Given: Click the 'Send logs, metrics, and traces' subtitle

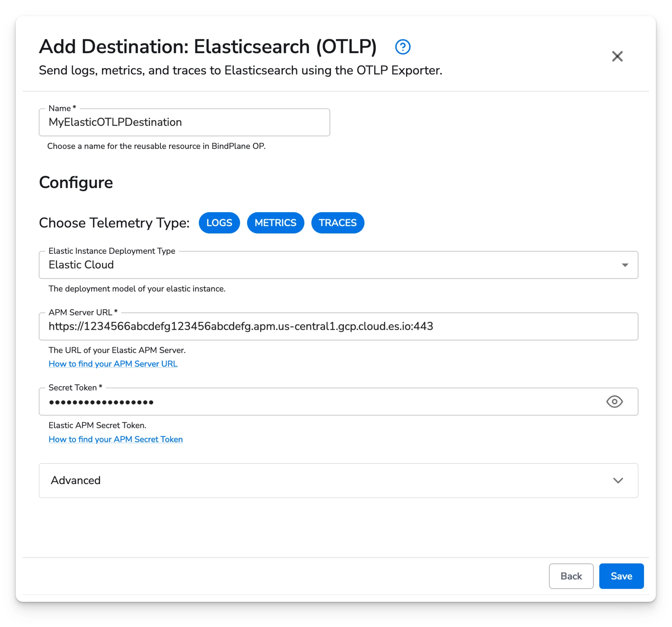Looking at the screenshot, I should [x=240, y=70].
